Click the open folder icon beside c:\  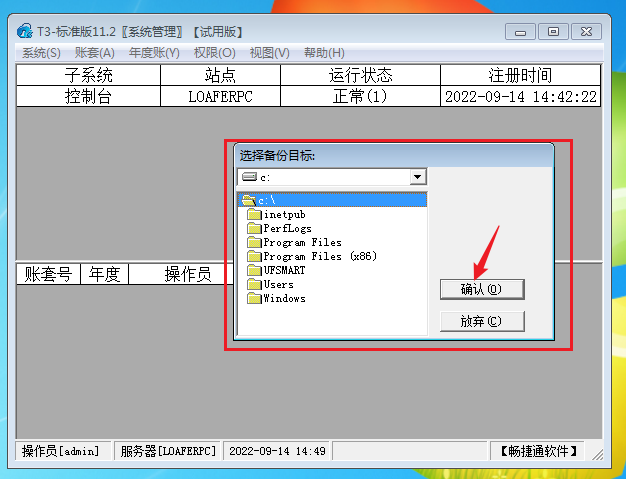[249, 200]
